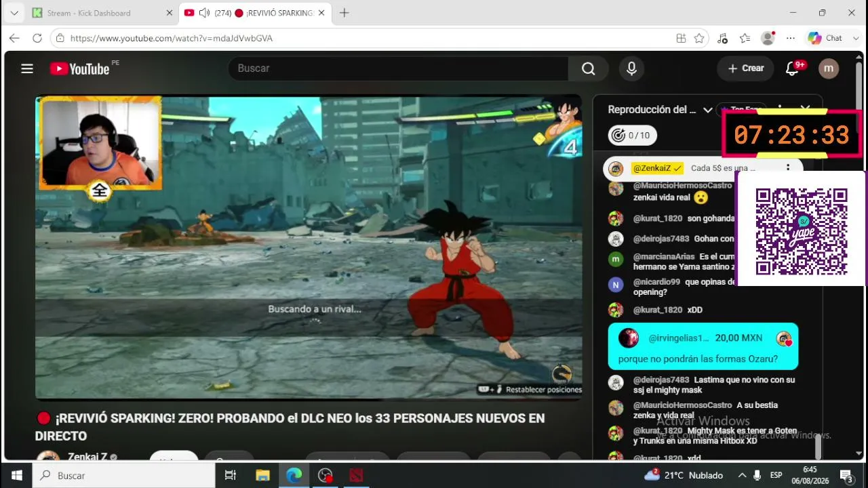Open the YouTube account avatar menu

coord(829,68)
